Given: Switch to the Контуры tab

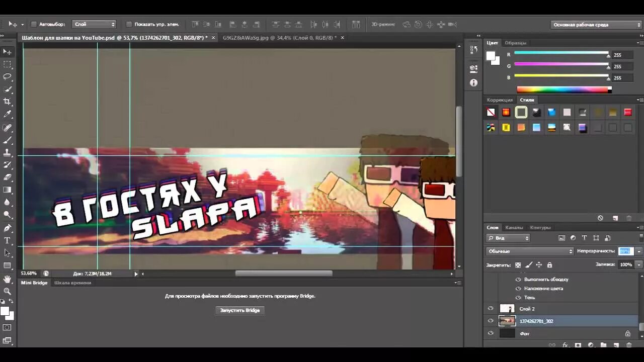Looking at the screenshot, I should (x=540, y=227).
